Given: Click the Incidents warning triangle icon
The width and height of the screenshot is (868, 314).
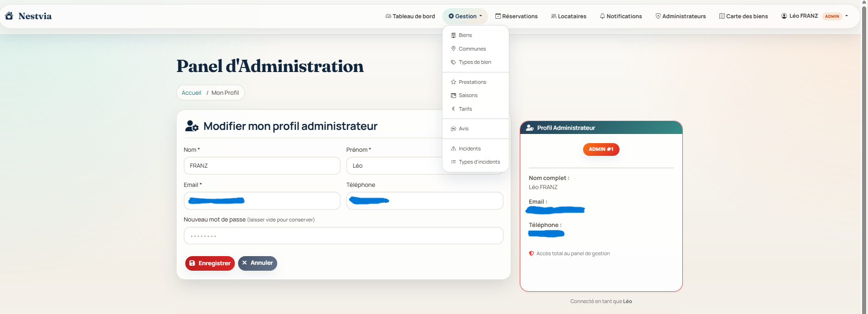Looking at the screenshot, I should (453, 149).
